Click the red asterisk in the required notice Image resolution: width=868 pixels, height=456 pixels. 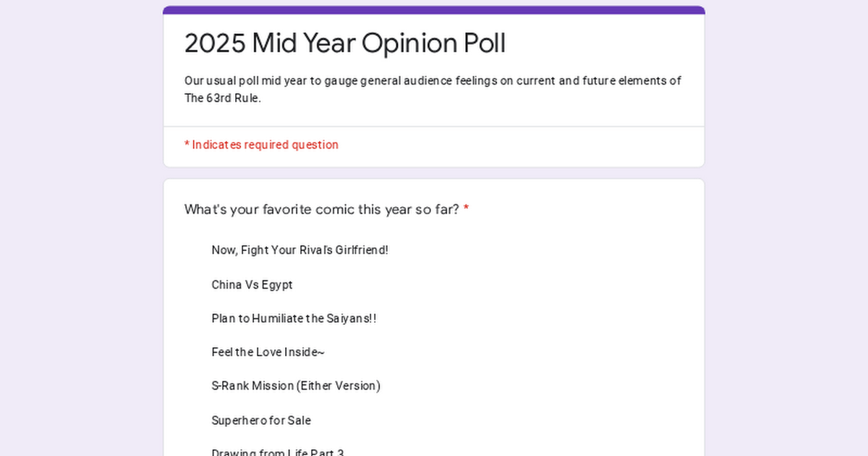187,144
